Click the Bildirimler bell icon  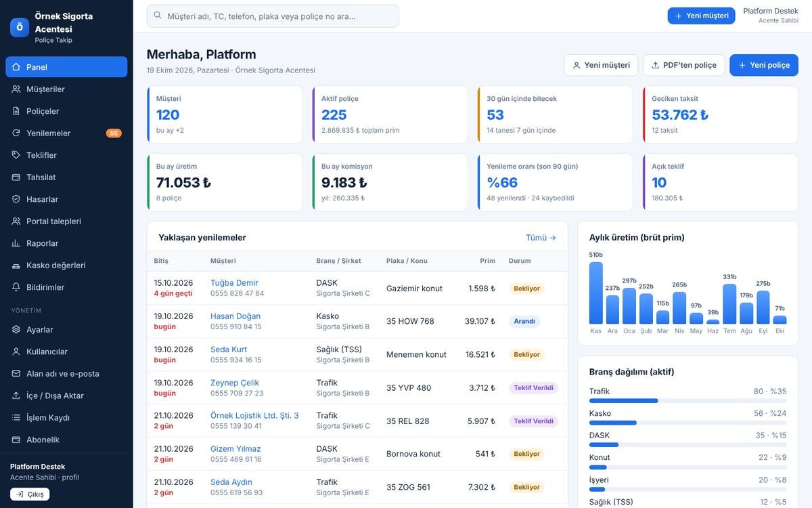[16, 287]
